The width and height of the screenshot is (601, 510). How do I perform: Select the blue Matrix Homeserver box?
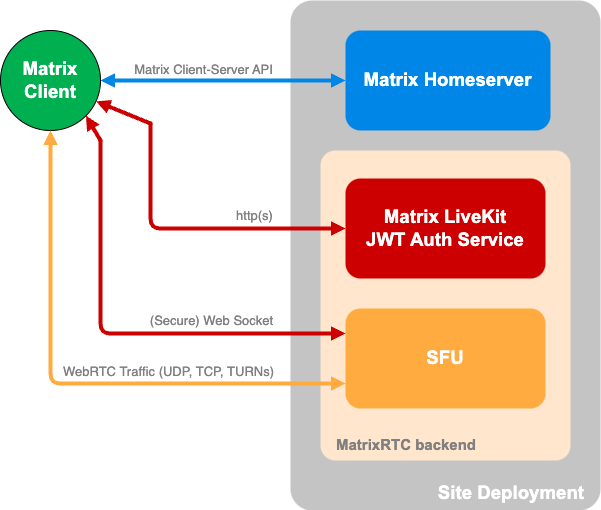click(x=447, y=80)
